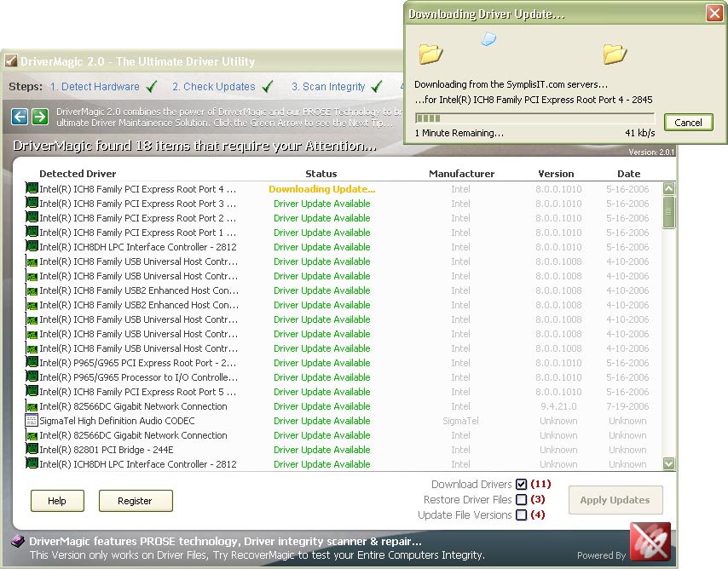728x569 pixels.
Task: Click the checkmark next to Detect Hardware
Action: (x=152, y=86)
